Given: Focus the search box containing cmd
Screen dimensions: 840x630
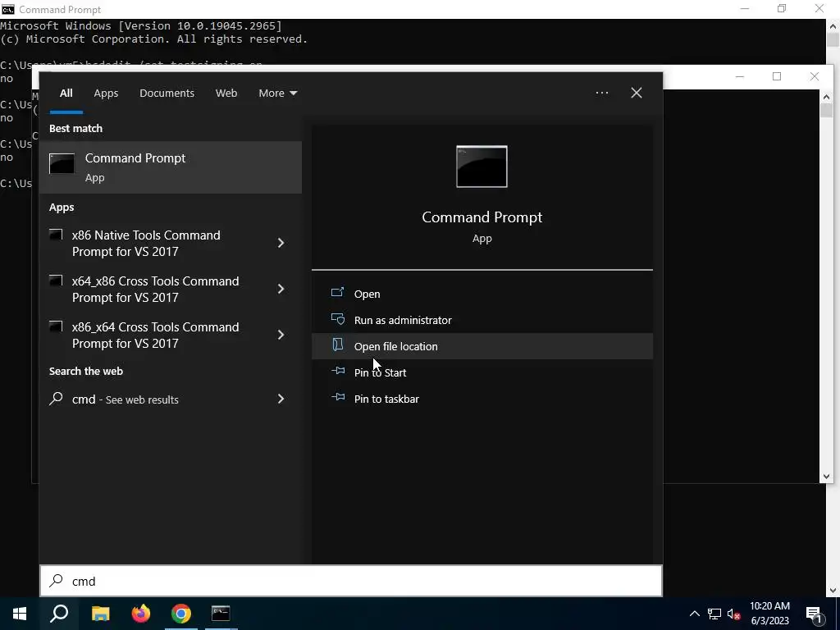Looking at the screenshot, I should (x=351, y=582).
